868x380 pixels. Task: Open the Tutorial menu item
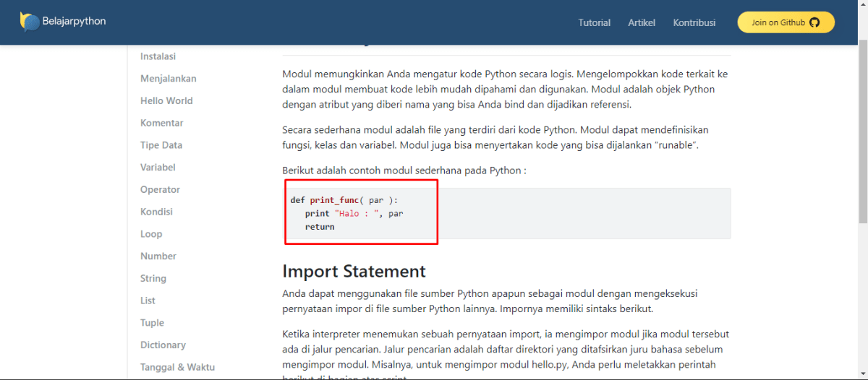coord(594,22)
